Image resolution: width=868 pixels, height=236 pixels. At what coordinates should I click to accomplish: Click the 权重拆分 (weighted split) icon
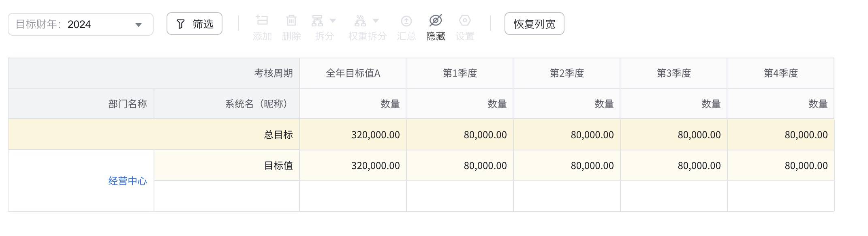tap(360, 20)
